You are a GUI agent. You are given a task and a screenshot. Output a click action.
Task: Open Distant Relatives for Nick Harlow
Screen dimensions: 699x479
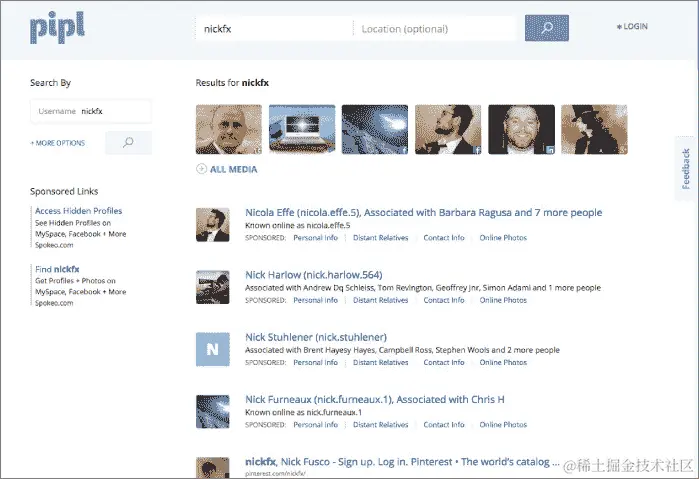[x=381, y=301]
